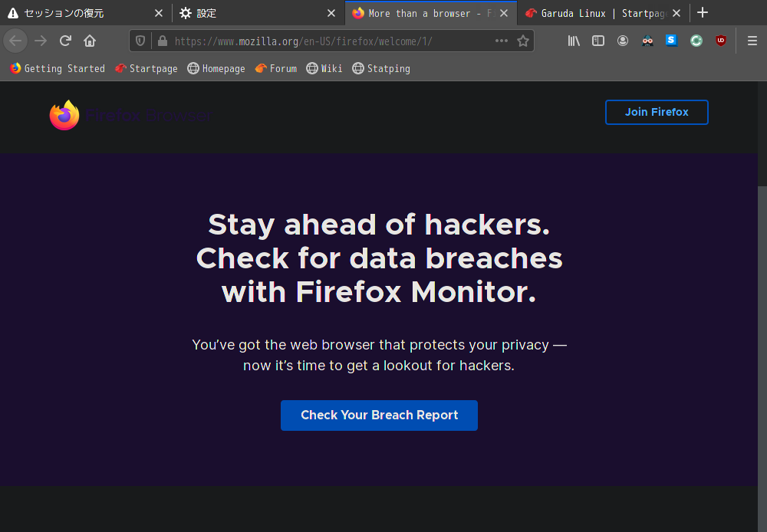767x532 pixels.
Task: View site security lock information
Action: click(x=163, y=41)
